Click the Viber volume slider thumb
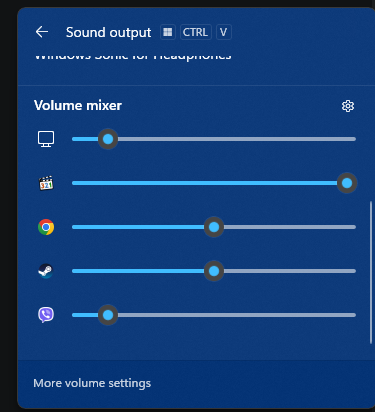The image size is (375, 412). point(108,315)
